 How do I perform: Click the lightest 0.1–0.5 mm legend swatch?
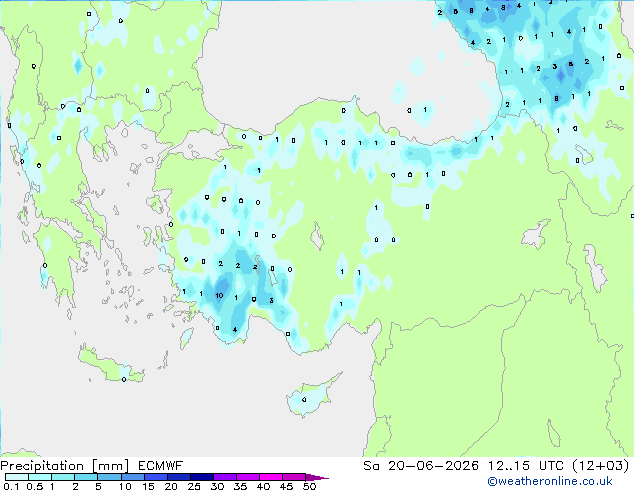17,477
